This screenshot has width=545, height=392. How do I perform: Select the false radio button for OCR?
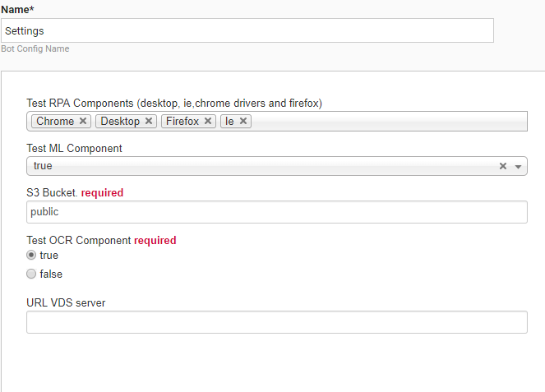[31, 274]
